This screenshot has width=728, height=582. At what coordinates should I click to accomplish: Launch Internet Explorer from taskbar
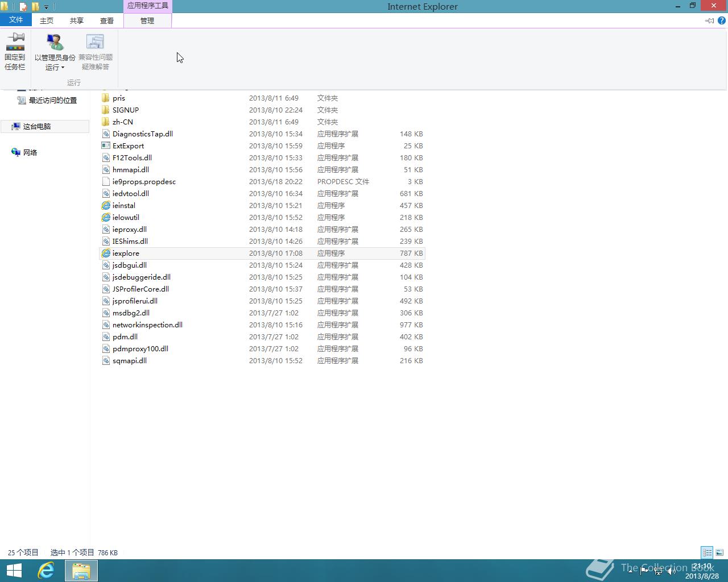(x=46, y=571)
